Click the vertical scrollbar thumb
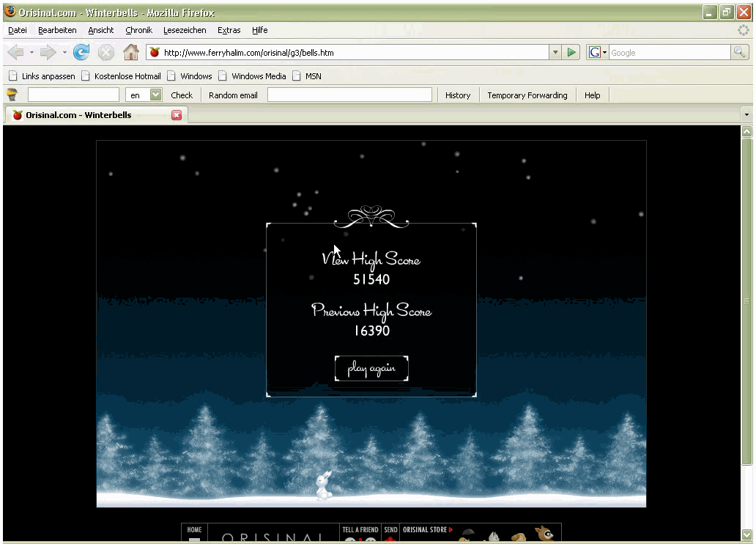Screen dimensions: 756x544 tap(746, 301)
